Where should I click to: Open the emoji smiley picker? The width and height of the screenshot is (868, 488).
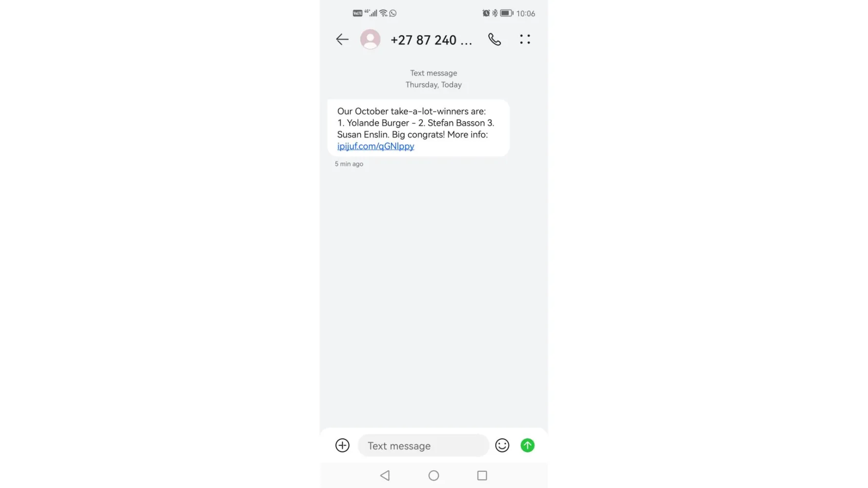click(502, 446)
